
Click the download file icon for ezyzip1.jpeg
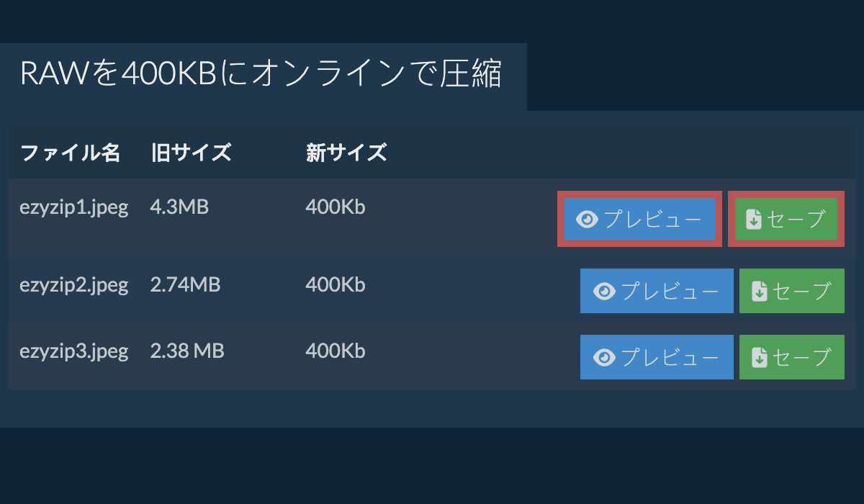pos(753,219)
